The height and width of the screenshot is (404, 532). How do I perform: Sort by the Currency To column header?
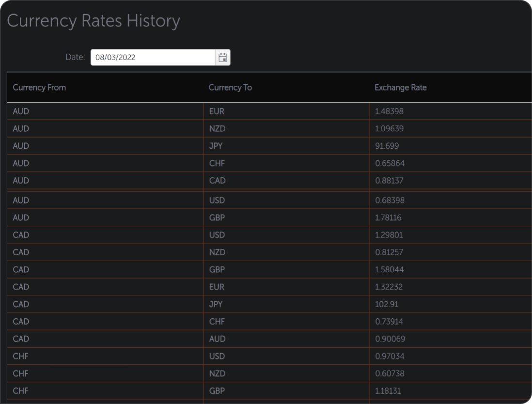click(x=230, y=88)
